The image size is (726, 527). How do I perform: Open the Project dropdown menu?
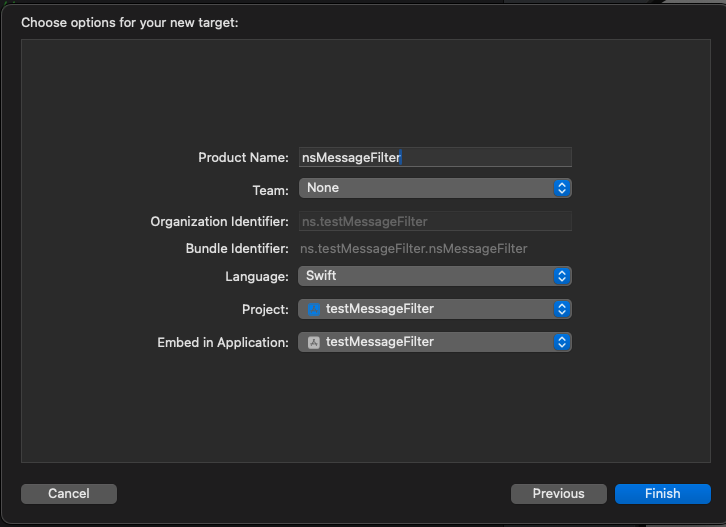pos(435,309)
